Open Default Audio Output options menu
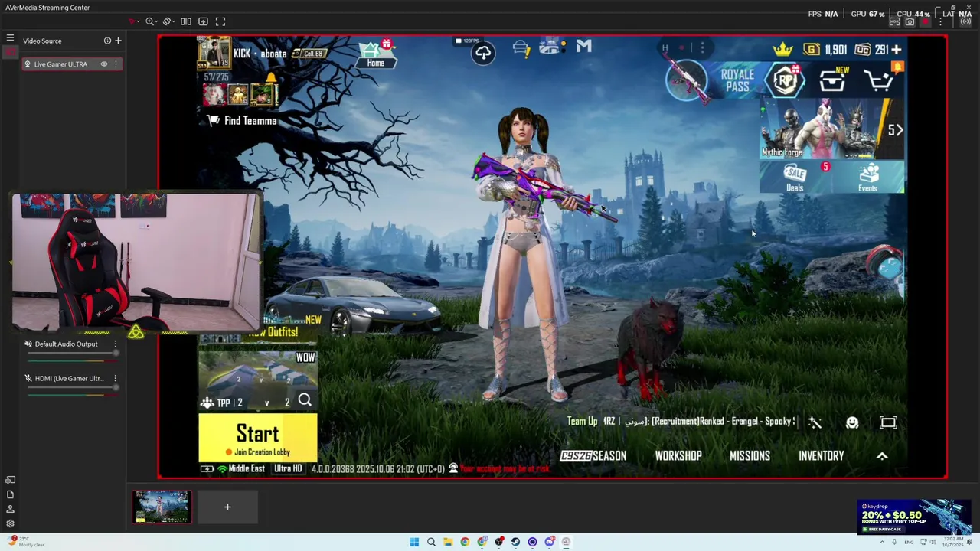The width and height of the screenshot is (980, 551). [116, 344]
